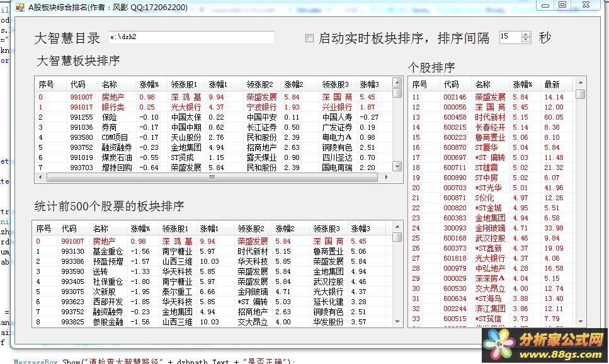609x364 pixels.
Task: Click up arrow of 个股排序 vertical scrollbar
Action: click(x=581, y=82)
